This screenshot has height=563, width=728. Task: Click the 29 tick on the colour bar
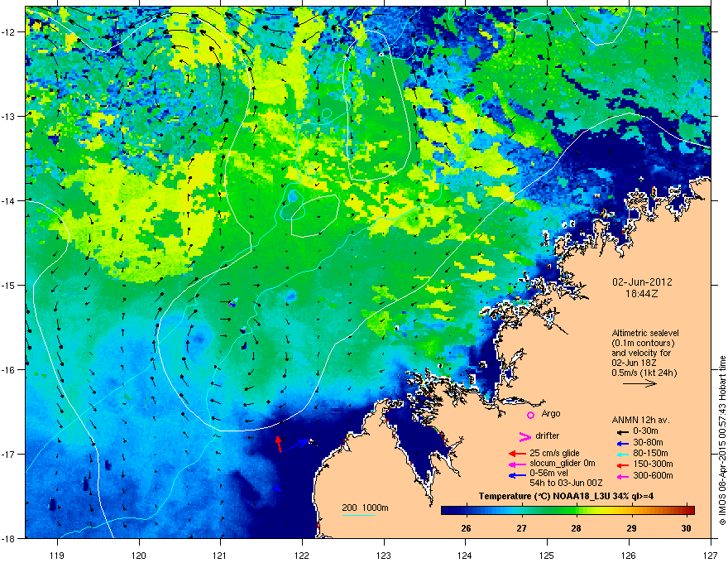coord(631,528)
